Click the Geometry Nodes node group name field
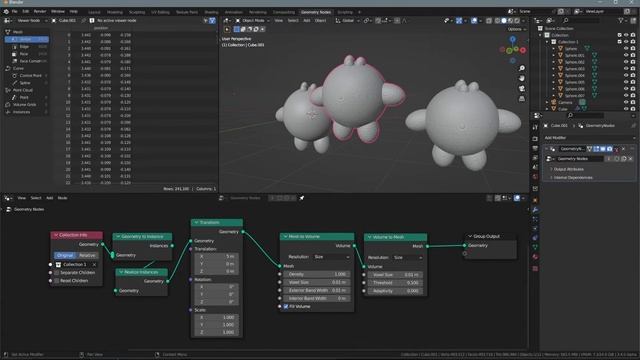The image size is (640, 360). [x=580, y=159]
